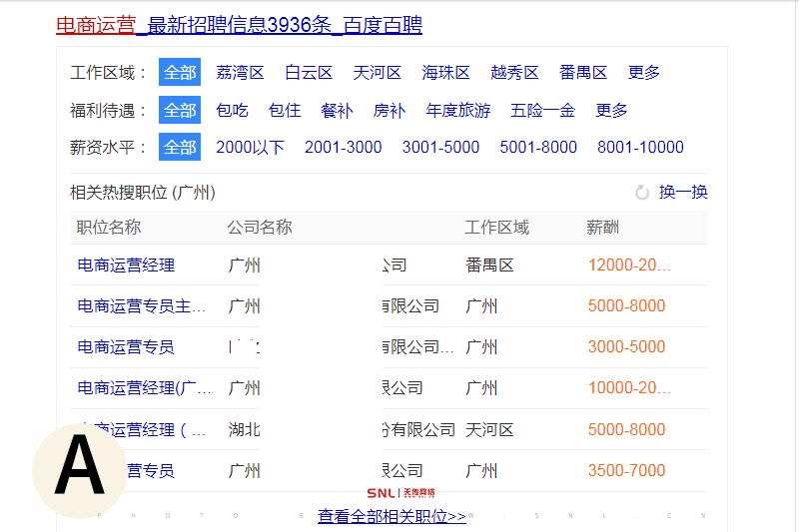Click 天河区 in the job table
The image size is (799, 532).
click(489, 429)
